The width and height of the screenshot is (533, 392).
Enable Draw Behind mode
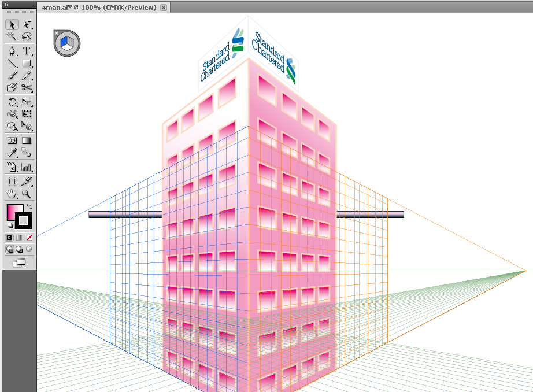tap(20, 249)
